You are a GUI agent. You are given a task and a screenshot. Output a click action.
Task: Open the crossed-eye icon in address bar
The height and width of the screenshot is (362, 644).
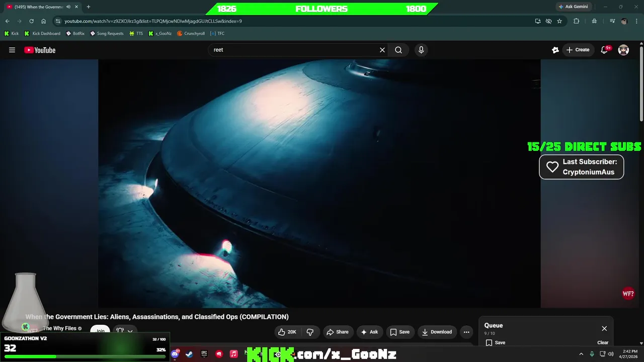549,21
